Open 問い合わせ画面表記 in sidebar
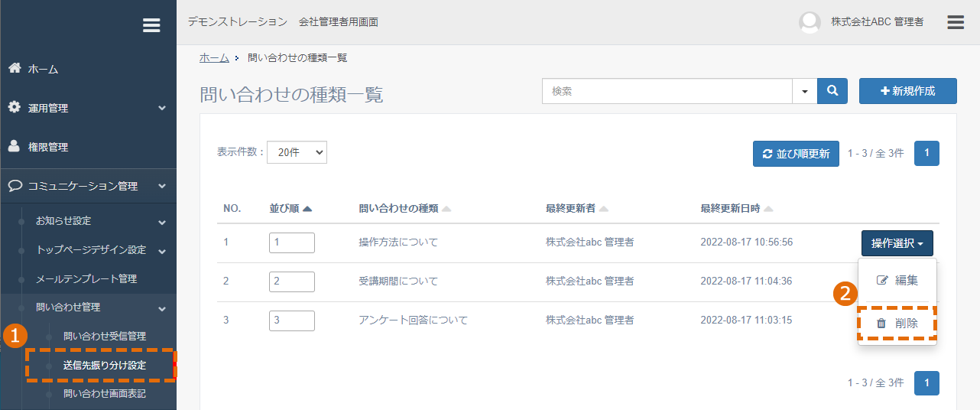Image resolution: width=980 pixels, height=410 pixels. point(105,394)
